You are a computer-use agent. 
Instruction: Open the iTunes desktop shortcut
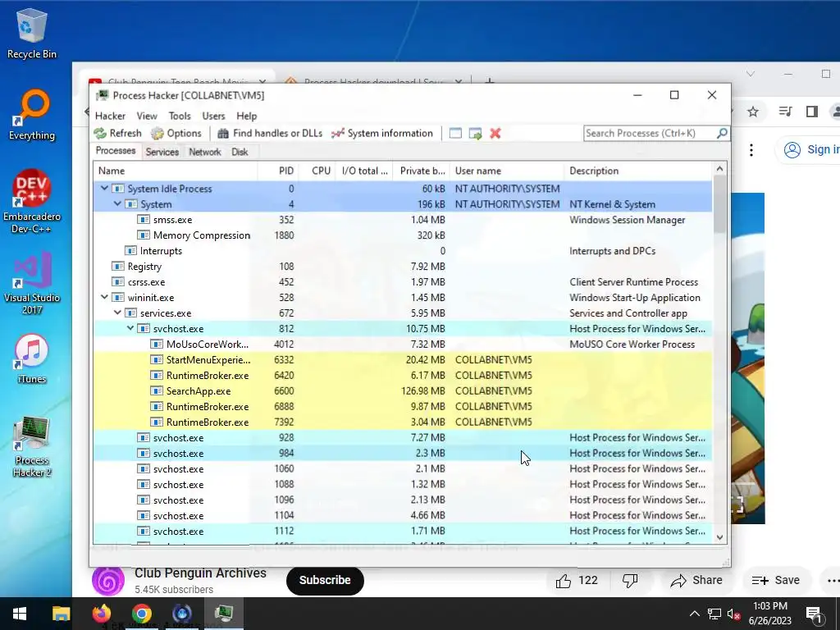point(32,359)
